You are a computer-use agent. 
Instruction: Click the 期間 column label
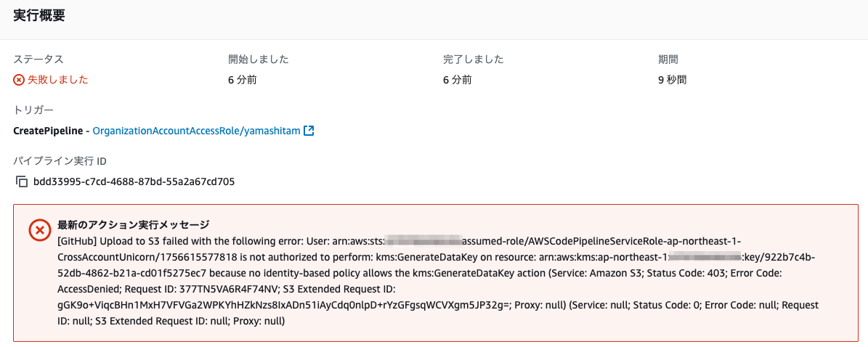[668, 59]
